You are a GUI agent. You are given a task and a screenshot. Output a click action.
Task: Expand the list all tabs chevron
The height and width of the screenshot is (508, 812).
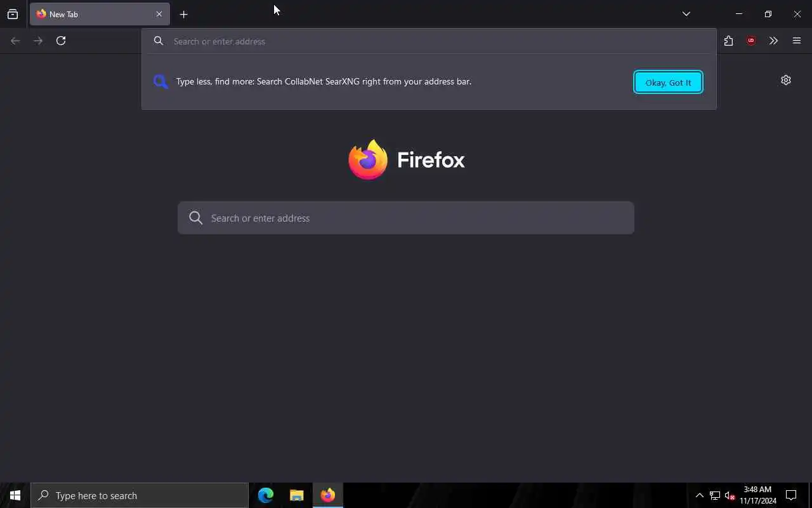(x=686, y=14)
